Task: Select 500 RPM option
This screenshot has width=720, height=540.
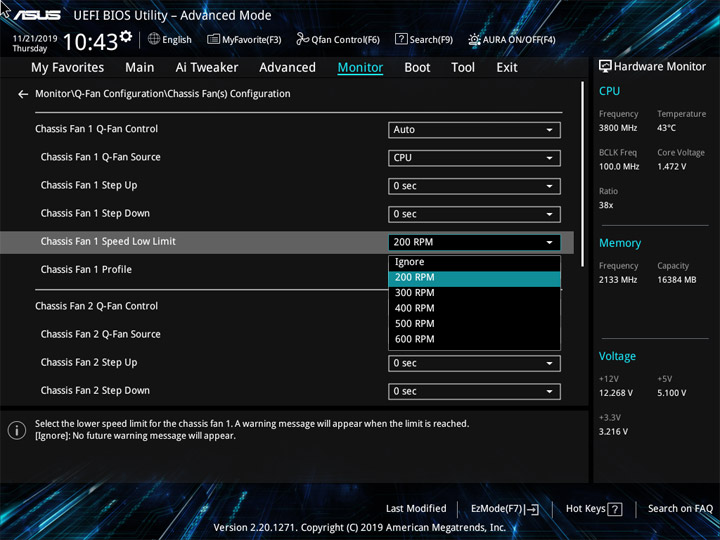Action: pos(474,324)
